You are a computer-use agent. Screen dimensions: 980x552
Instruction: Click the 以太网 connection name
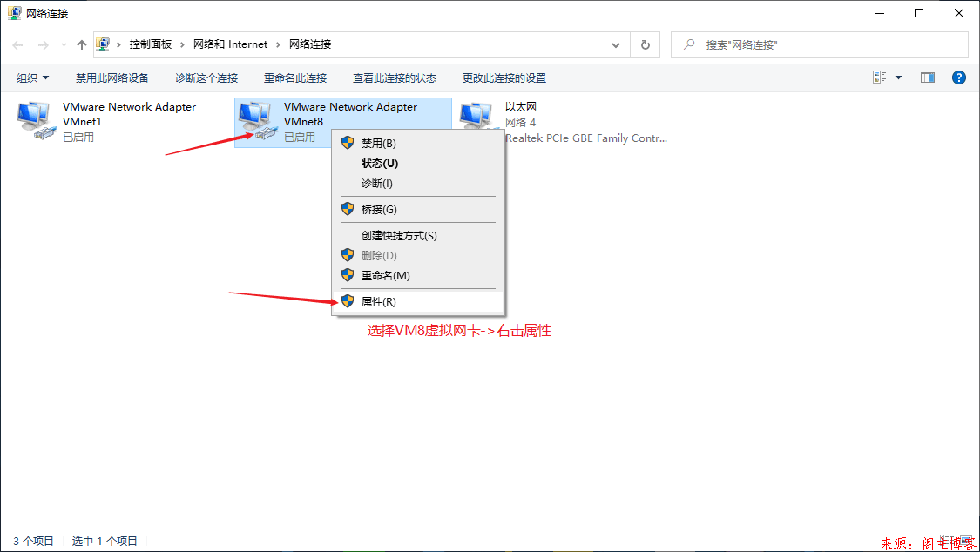[x=521, y=107]
